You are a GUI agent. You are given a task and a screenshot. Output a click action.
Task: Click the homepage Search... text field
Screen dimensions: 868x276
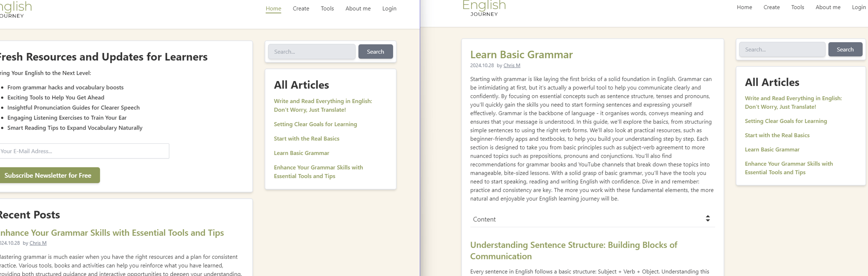pos(312,52)
